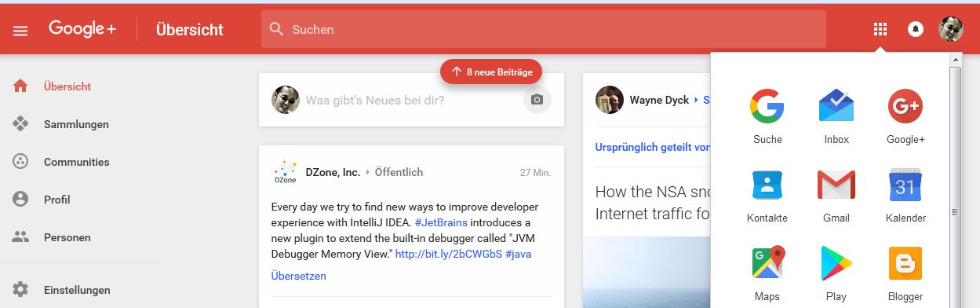The image size is (980, 308).
Task: Click Ursprünglich geteilt von link
Action: tap(653, 147)
